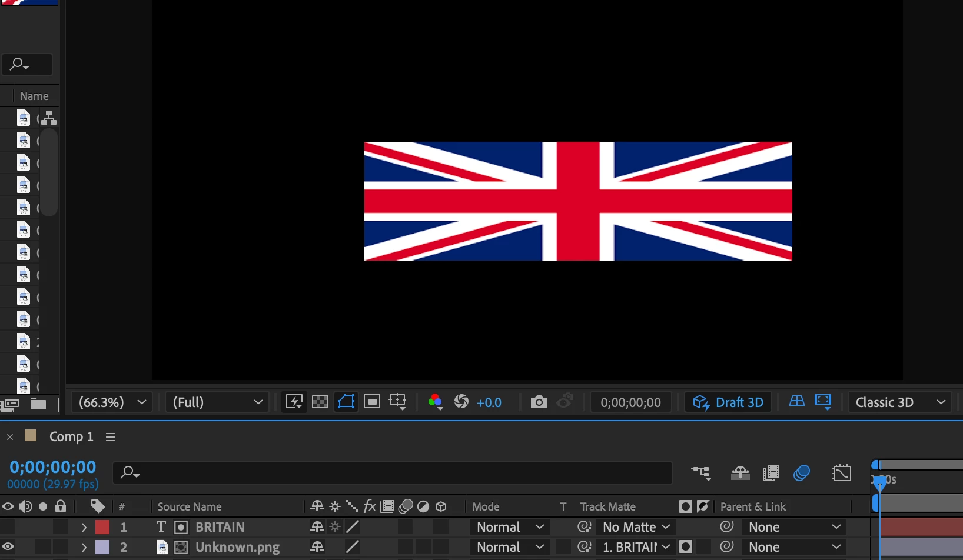
Task: Open Parent None dropdown for Unknown.png layer
Action: click(x=794, y=547)
